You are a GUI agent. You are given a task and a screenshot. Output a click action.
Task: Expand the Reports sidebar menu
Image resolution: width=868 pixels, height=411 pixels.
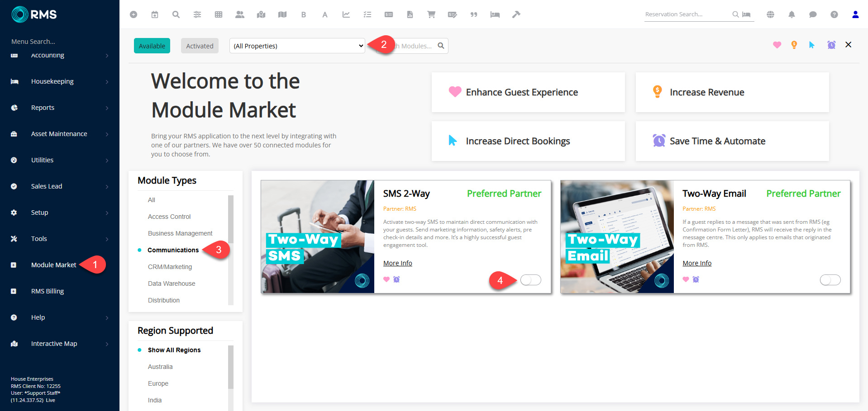click(x=60, y=108)
